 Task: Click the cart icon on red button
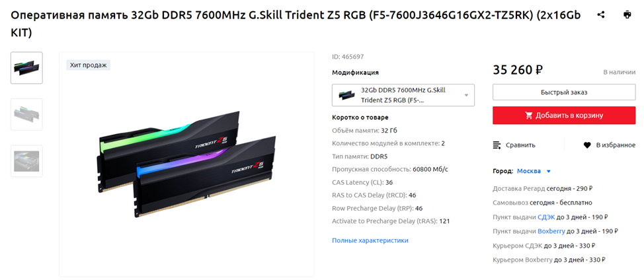[x=529, y=116]
